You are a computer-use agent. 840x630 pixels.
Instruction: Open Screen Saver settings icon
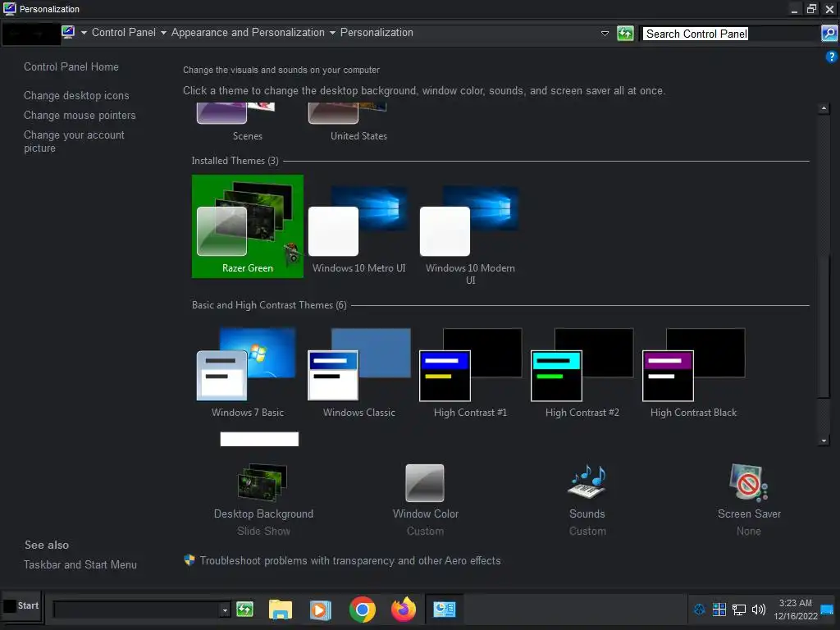pyautogui.click(x=748, y=482)
